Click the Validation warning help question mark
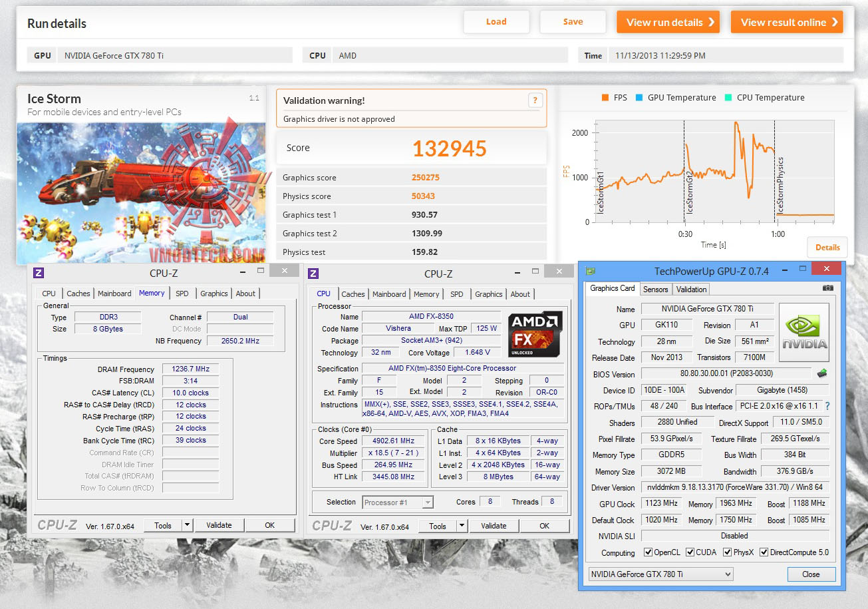This screenshot has width=868, height=609. (x=534, y=101)
